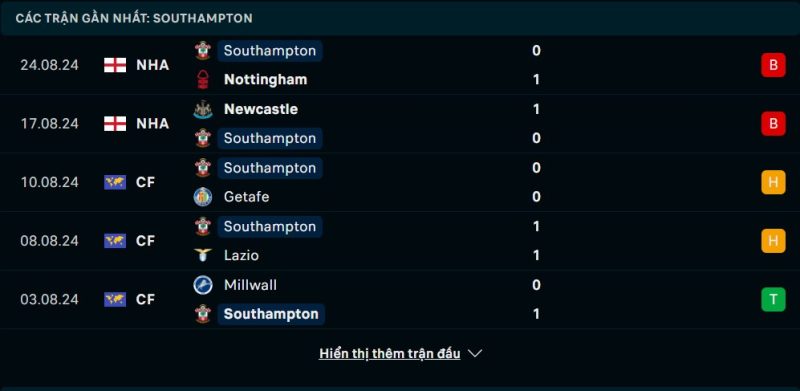The height and width of the screenshot is (391, 800).
Task: Click the Millwall lion crest icon
Action: pyautogui.click(x=203, y=285)
